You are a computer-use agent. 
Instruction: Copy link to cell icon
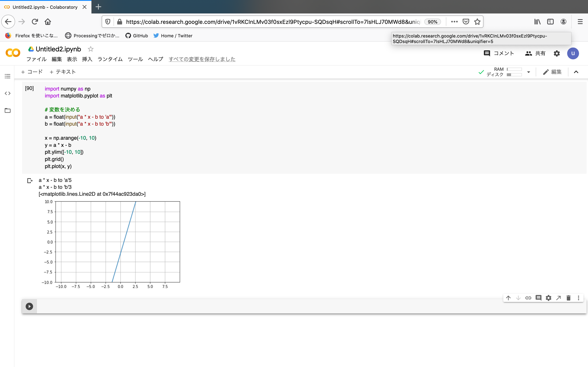pos(528,298)
